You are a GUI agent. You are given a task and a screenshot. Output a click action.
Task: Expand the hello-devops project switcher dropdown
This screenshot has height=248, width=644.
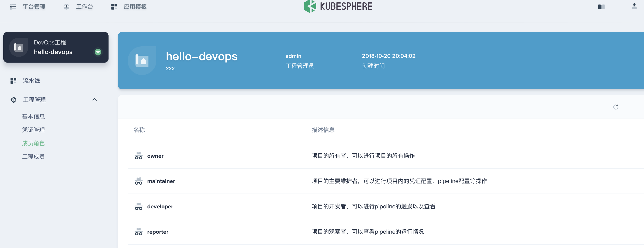click(98, 52)
